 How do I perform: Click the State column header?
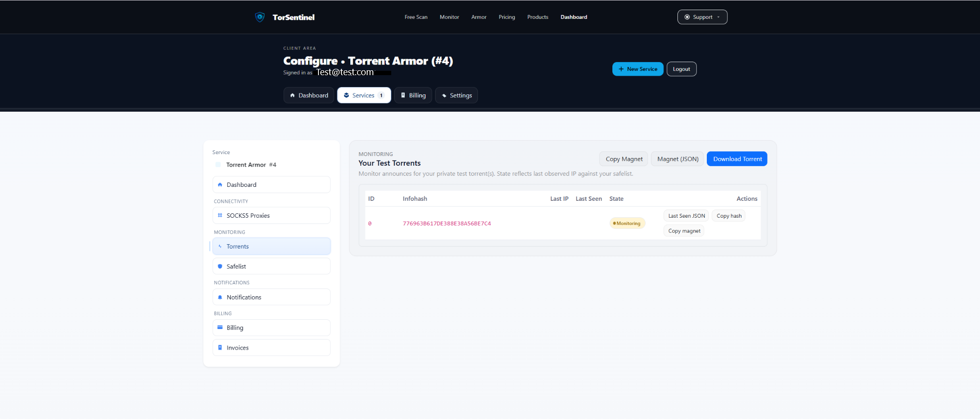(x=616, y=198)
